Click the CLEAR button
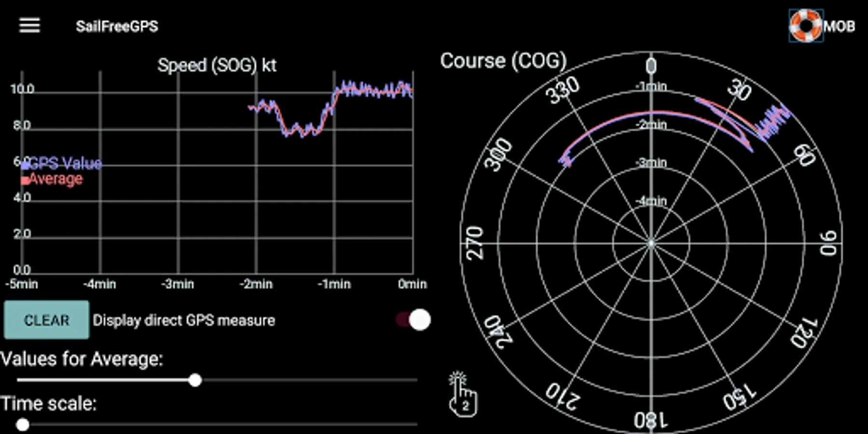The width and height of the screenshot is (868, 434). coord(47,320)
